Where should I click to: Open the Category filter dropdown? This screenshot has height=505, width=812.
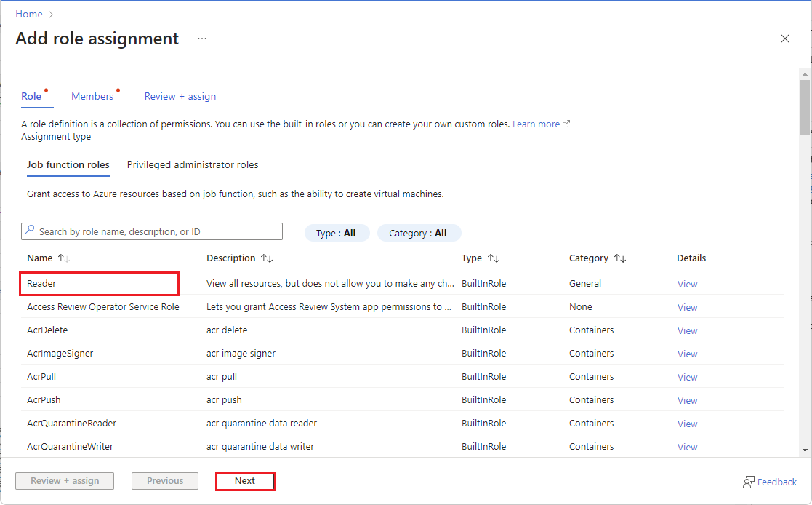419,233
